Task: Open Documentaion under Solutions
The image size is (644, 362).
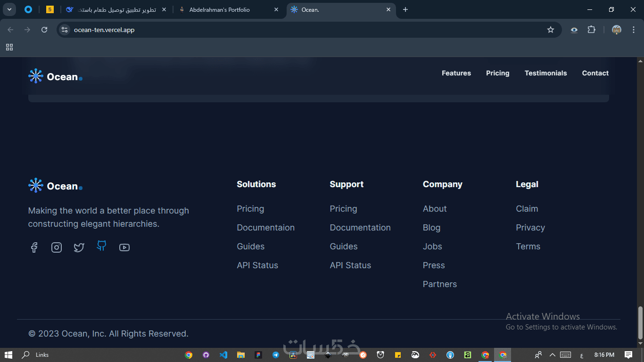Action: pos(266,228)
